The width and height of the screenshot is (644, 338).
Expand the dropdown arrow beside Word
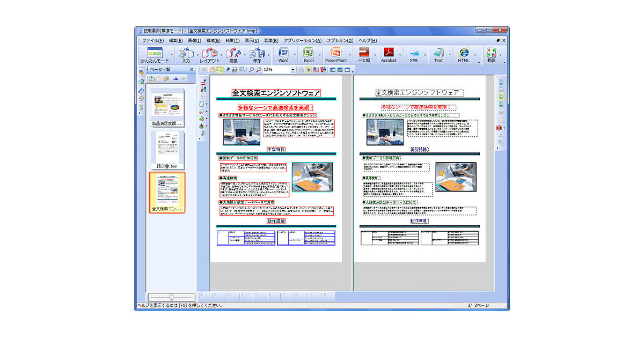(x=295, y=55)
